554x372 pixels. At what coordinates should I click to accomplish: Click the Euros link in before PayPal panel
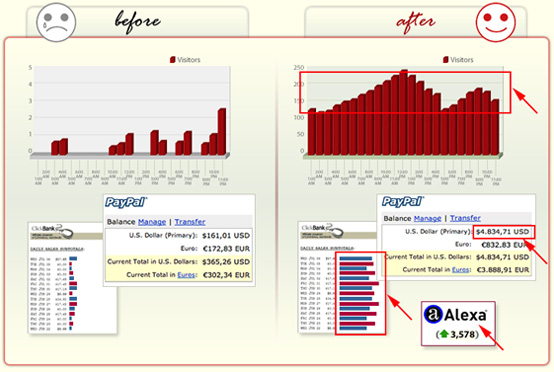(x=186, y=275)
